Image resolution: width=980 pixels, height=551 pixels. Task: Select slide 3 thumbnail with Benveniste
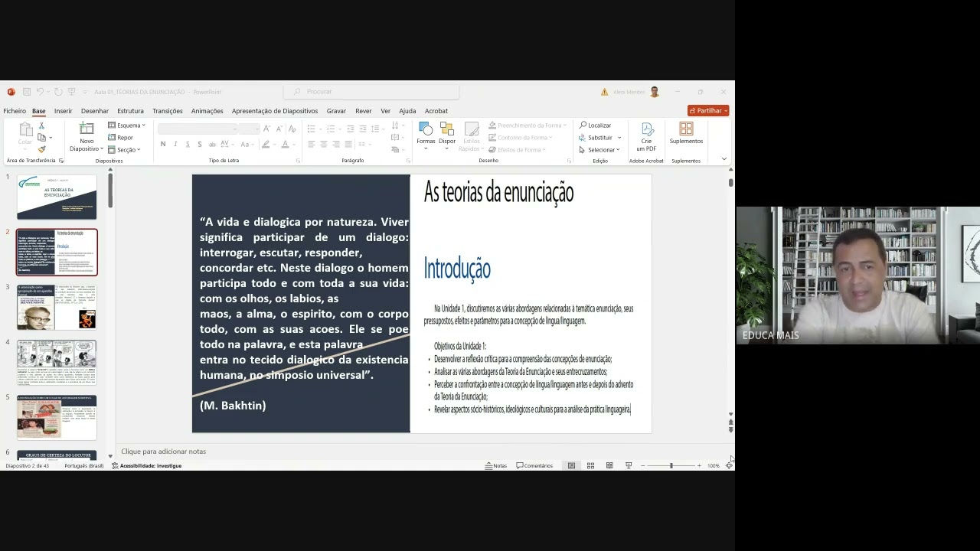tap(57, 307)
